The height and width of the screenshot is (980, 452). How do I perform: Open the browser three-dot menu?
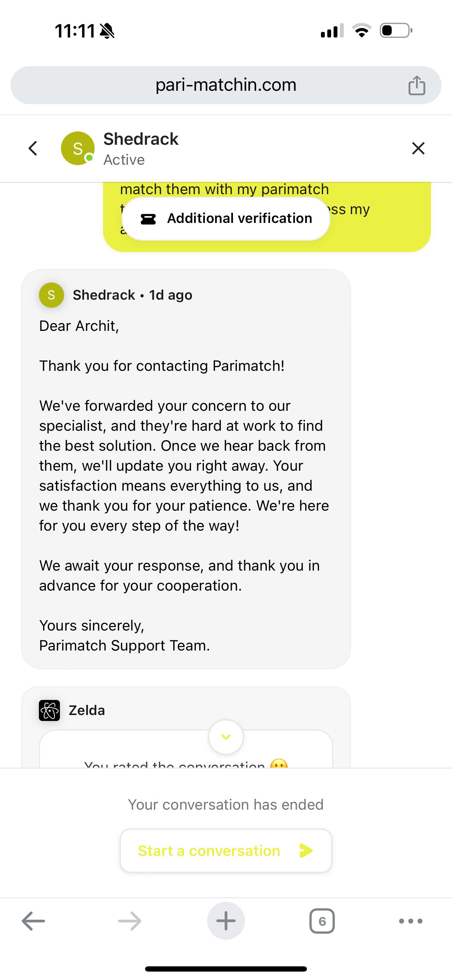point(411,921)
